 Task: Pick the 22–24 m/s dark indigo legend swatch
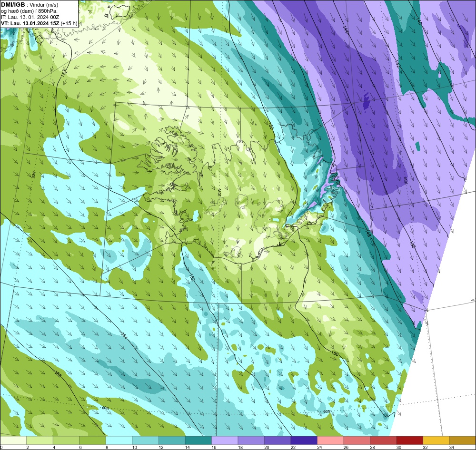304,440
